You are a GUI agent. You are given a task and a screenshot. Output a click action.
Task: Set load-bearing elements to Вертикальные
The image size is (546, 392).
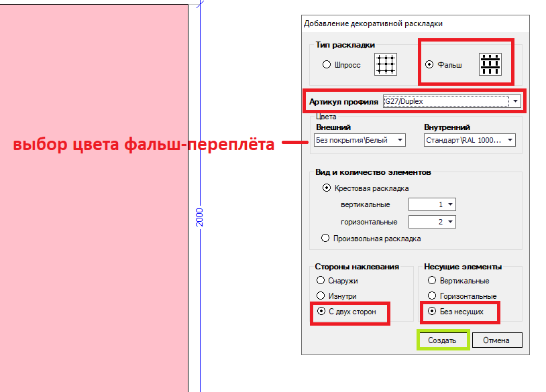(x=433, y=281)
